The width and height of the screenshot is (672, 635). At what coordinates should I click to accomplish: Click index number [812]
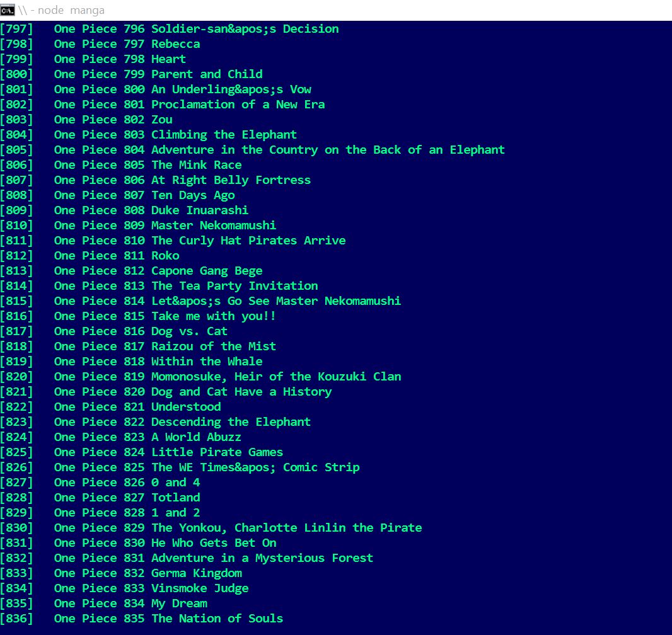pyautogui.click(x=16, y=256)
